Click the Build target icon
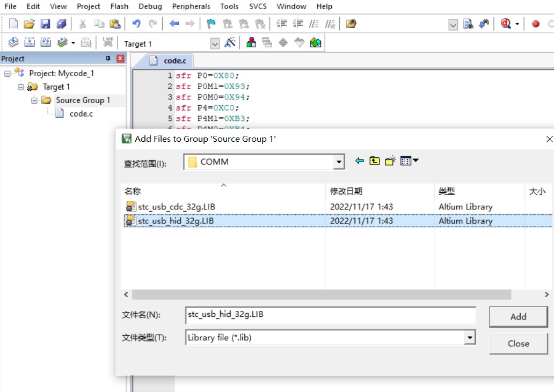Image resolution: width=554 pixels, height=392 pixels. click(x=30, y=43)
